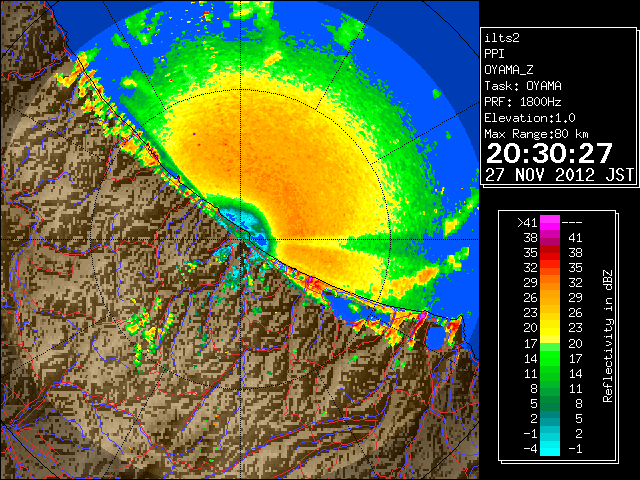Screen dimensions: 640x480
Task: Pick the red 35–38 dBZ color band
Action: (550, 253)
